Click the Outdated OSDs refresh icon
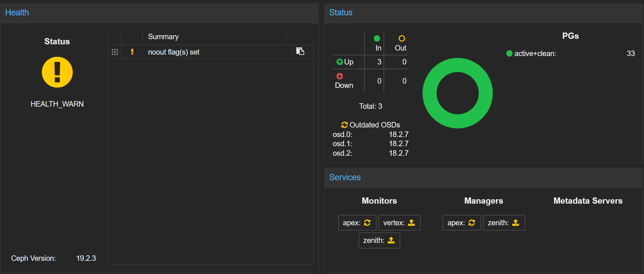The height and width of the screenshot is (274, 644). 344,125
